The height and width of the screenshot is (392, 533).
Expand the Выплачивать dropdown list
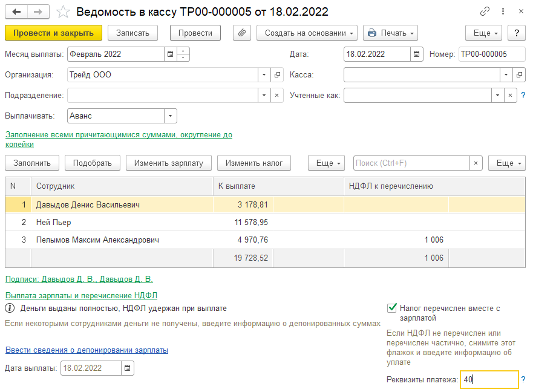170,116
